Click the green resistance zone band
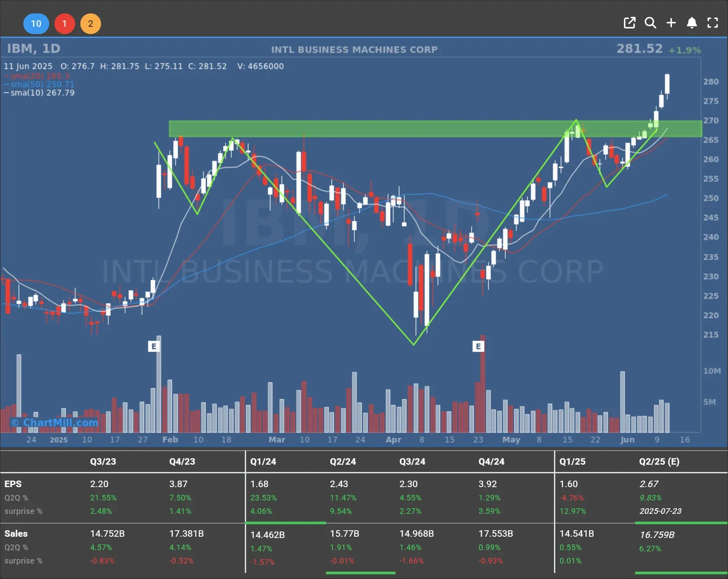The height and width of the screenshot is (579, 728). click(435, 129)
